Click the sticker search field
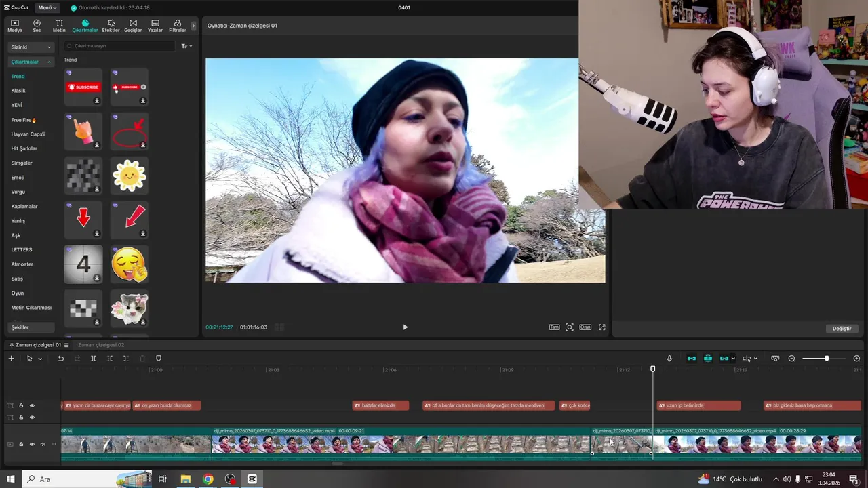 119,46
